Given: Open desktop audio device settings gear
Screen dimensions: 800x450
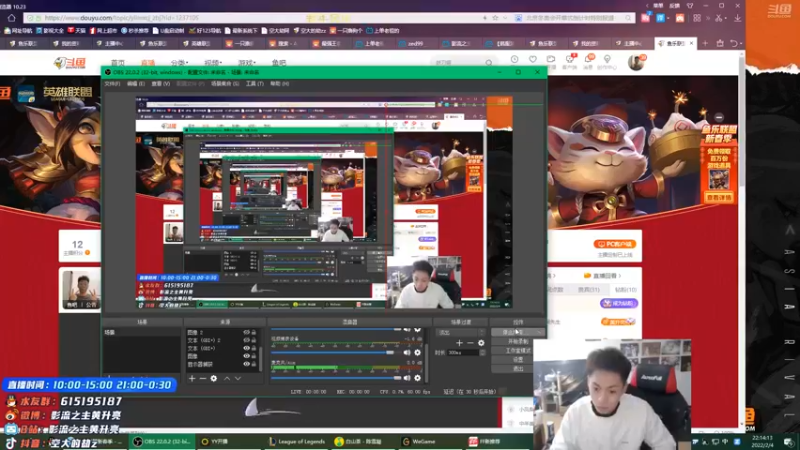Looking at the screenshot, I should coord(417,353).
